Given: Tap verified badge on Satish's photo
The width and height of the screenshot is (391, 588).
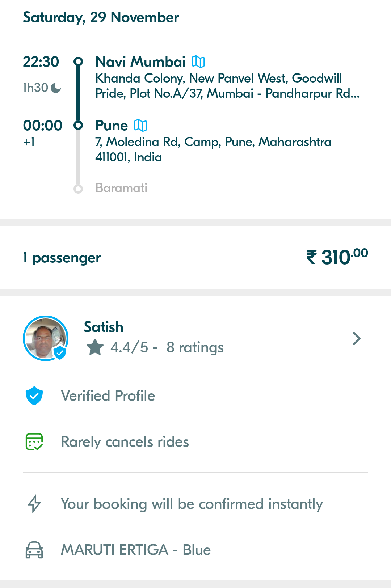Looking at the screenshot, I should pyautogui.click(x=60, y=352).
